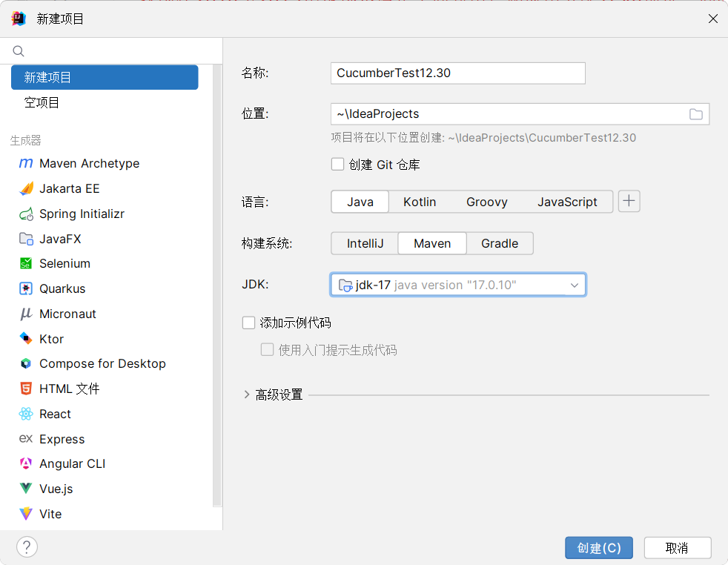
Task: Open help via question mark button
Action: 27,547
